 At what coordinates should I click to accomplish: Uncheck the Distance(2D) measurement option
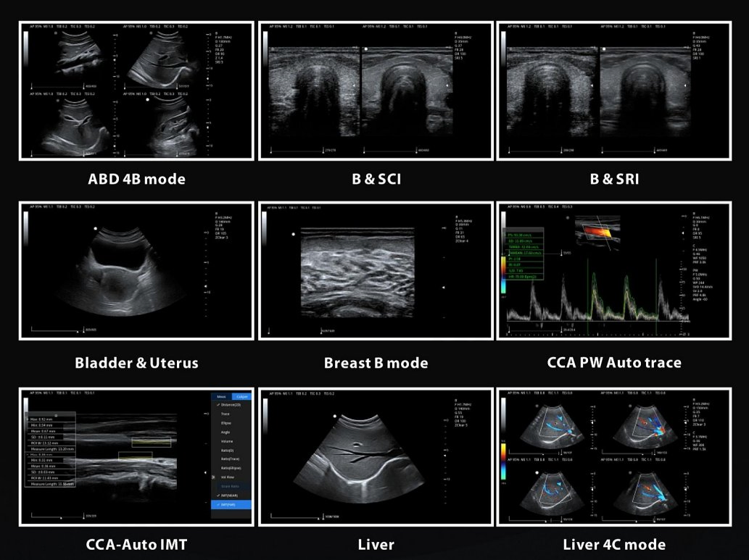click(x=228, y=406)
